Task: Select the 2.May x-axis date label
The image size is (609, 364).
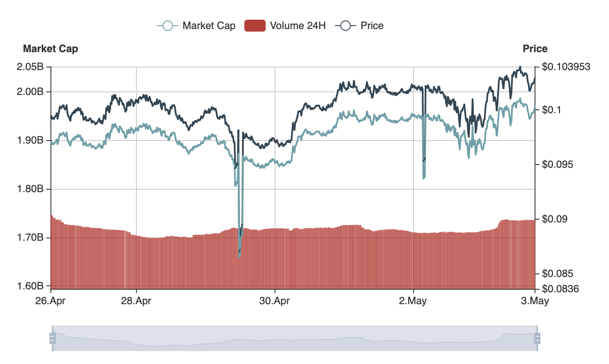Action: [413, 301]
